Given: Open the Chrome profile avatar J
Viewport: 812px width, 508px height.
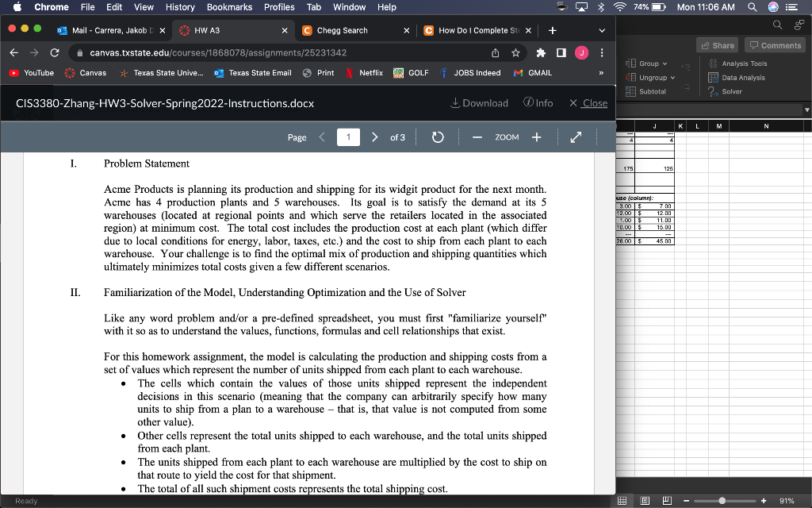Looking at the screenshot, I should [x=581, y=52].
